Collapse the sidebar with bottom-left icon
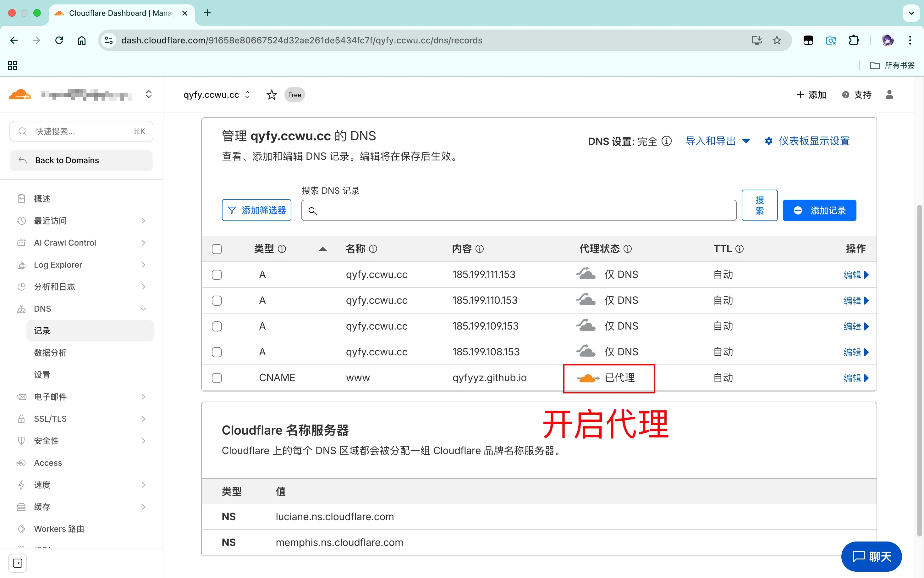Screen dimensions: 924x578 point(18,563)
